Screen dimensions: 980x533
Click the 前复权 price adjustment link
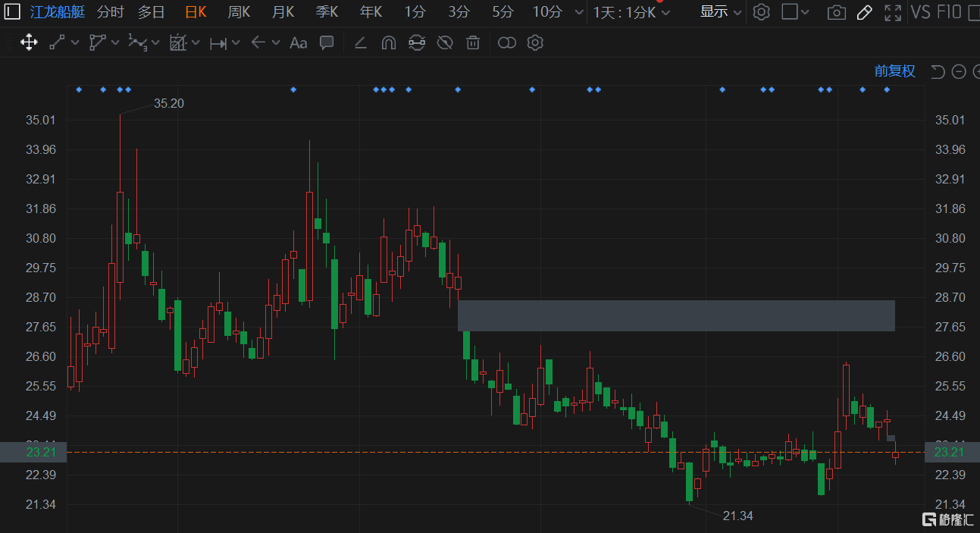[895, 71]
